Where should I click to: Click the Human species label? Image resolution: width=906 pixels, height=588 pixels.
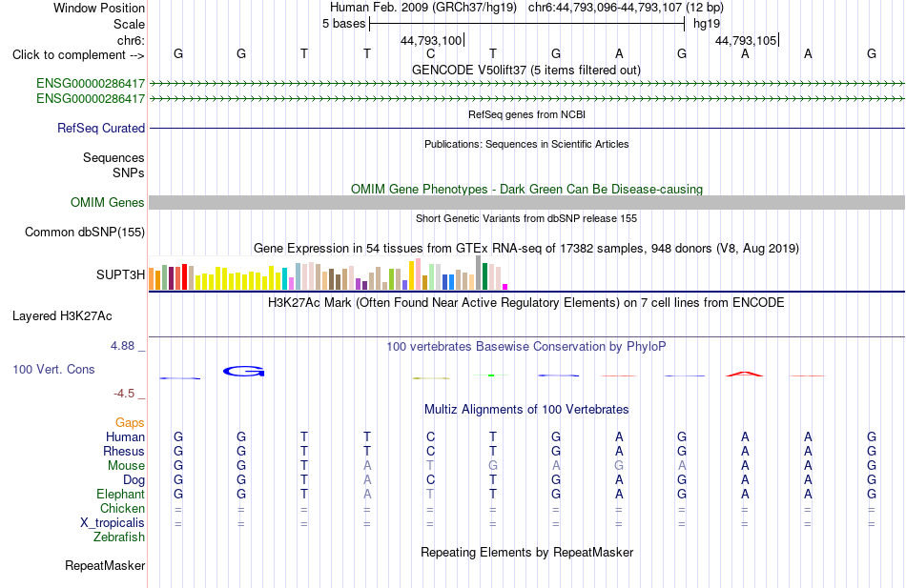coord(125,436)
